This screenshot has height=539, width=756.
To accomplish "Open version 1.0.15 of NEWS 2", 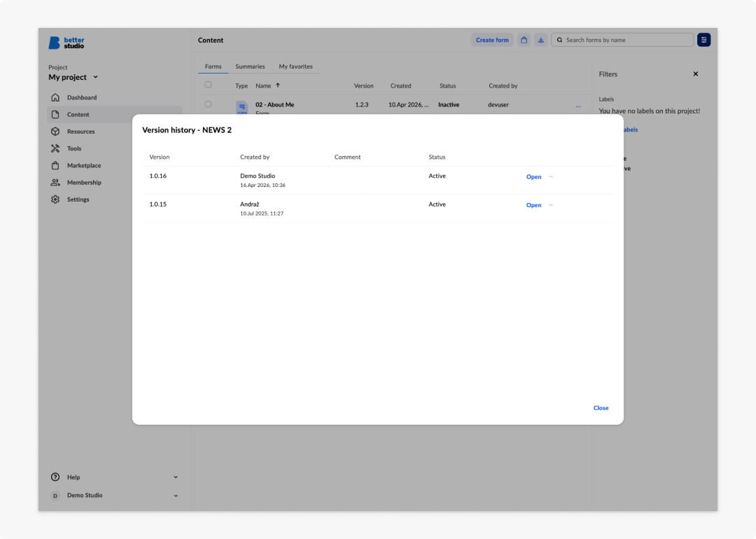I will (x=533, y=205).
